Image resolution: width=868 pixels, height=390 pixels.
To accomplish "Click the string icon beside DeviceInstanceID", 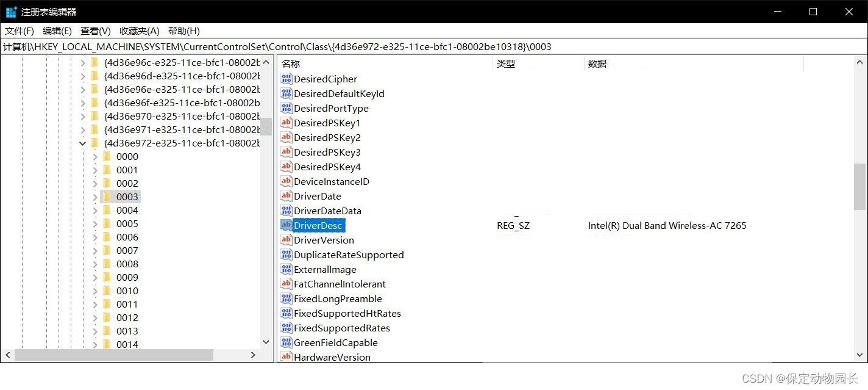I will click(x=286, y=181).
